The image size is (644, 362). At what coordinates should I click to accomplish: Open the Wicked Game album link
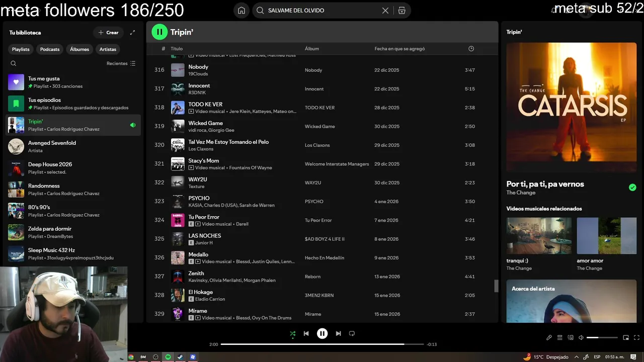tap(320, 126)
